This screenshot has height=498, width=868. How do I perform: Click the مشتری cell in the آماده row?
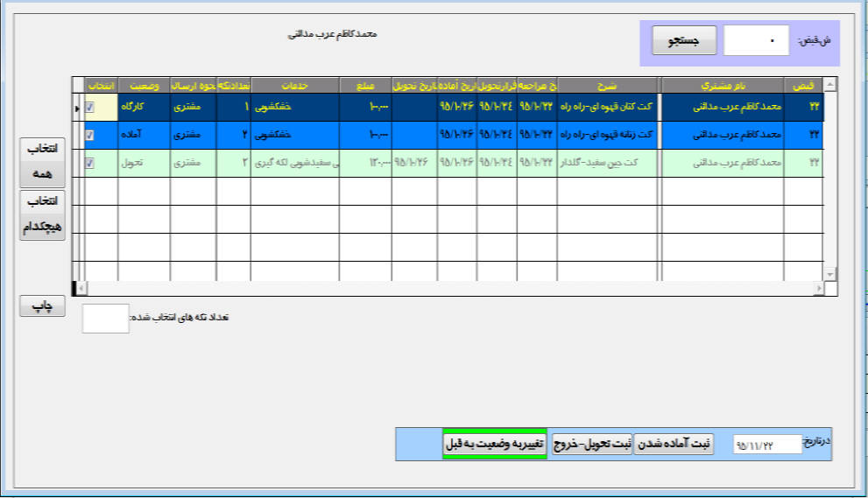point(194,136)
